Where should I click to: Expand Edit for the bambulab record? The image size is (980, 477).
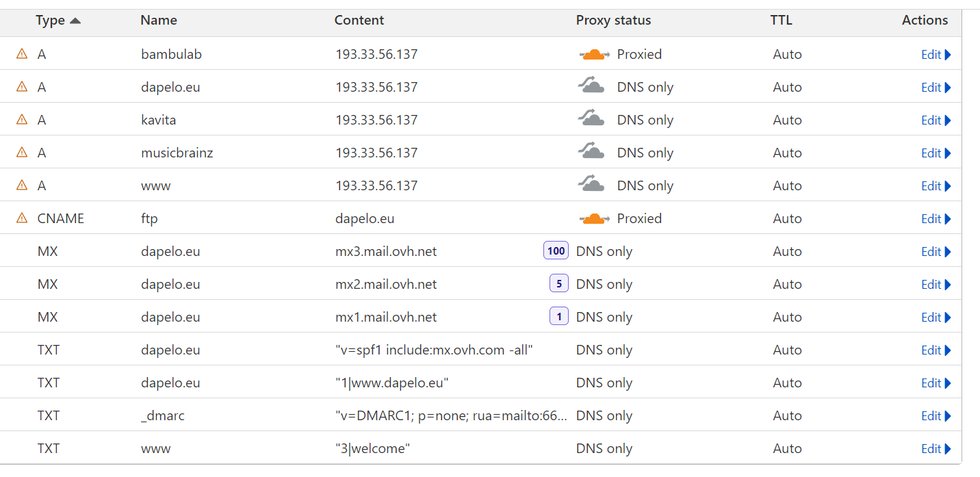936,55
